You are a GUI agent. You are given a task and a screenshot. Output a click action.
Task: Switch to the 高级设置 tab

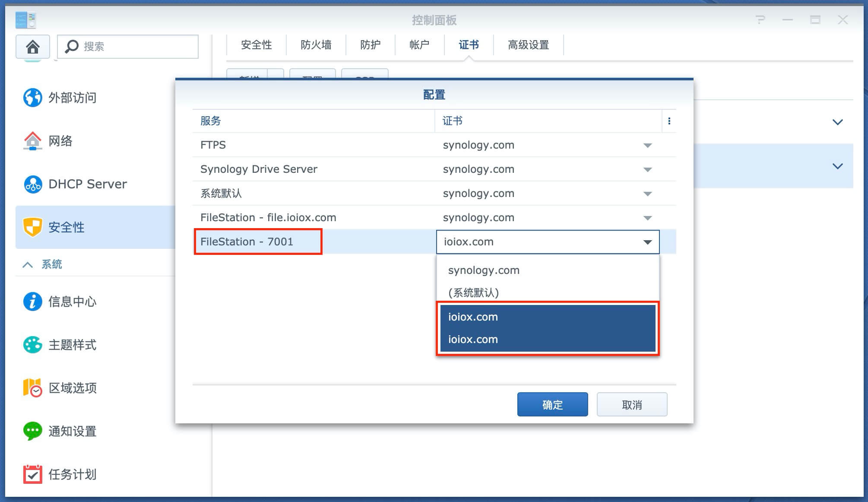pyautogui.click(x=529, y=45)
